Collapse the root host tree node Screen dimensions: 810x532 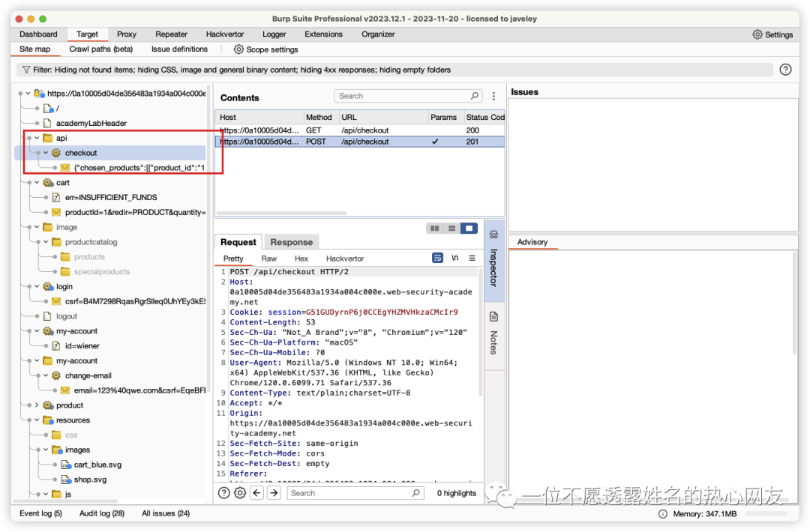pos(28,94)
